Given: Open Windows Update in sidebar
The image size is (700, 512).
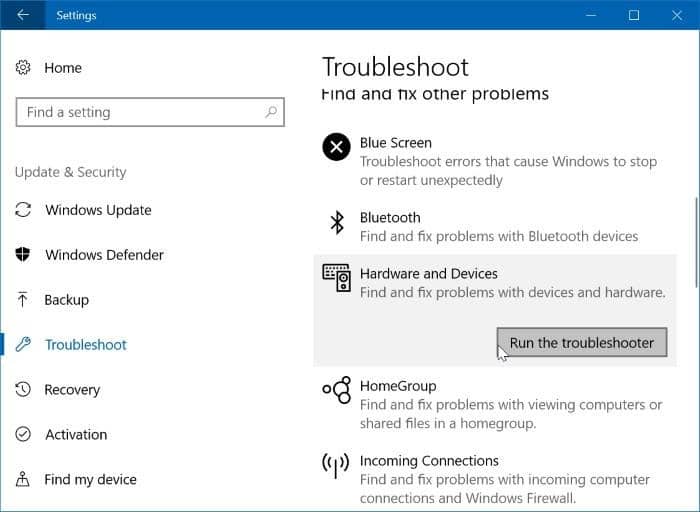Looking at the screenshot, I should (x=98, y=210).
